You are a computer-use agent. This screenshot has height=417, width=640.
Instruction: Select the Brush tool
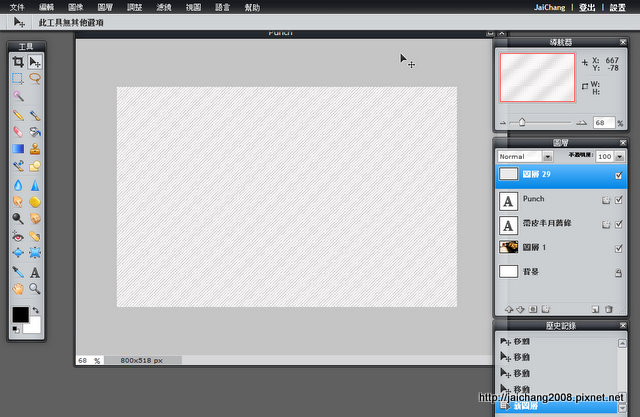click(35, 115)
